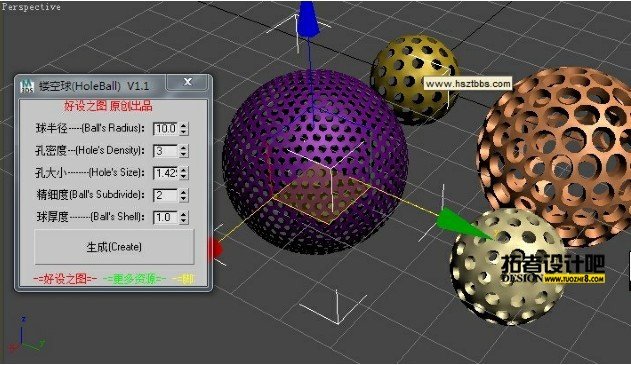Click the red X-axis gizmo handle
This screenshot has width=631, height=365.
[x=215, y=249]
